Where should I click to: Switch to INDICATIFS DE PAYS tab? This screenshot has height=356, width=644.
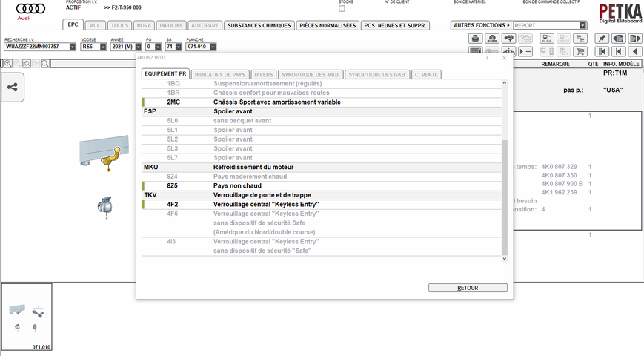click(220, 75)
